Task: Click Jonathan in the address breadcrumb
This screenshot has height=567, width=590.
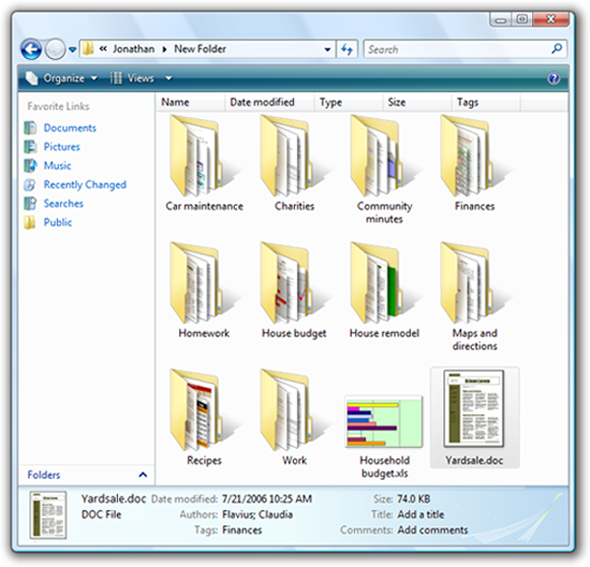Action: [134, 49]
